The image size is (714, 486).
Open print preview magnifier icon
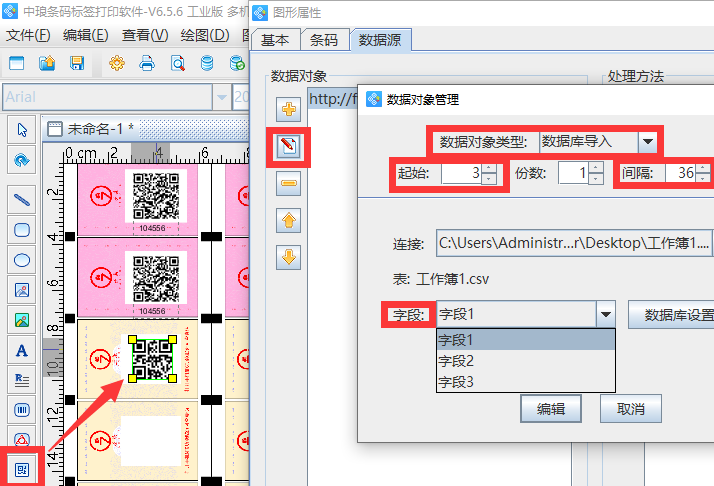pos(178,63)
